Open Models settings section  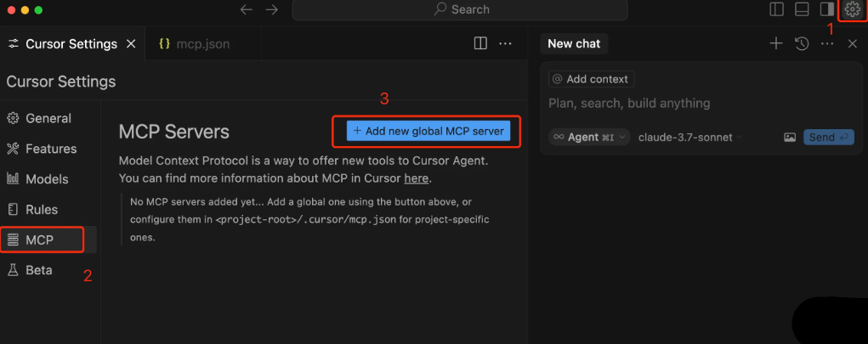[x=48, y=179]
